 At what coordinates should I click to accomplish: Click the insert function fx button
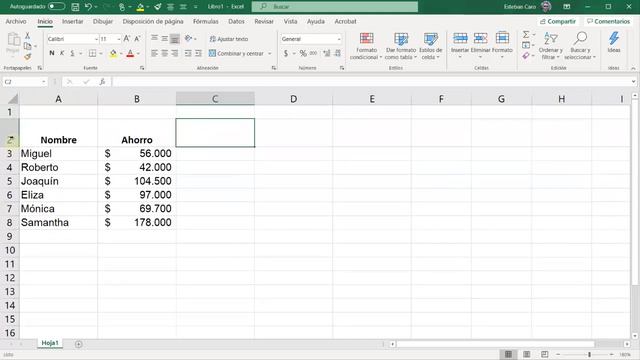(102, 82)
